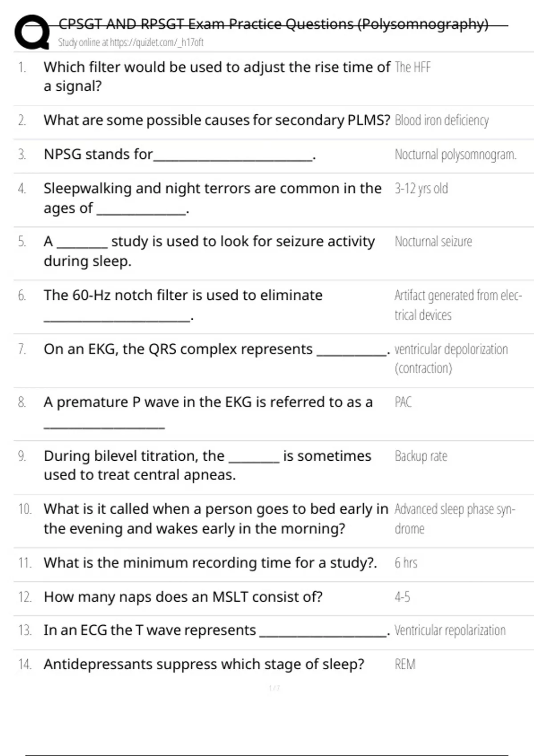
Task: Click the answer 'Blood iron deficiency'
Action: [441, 120]
